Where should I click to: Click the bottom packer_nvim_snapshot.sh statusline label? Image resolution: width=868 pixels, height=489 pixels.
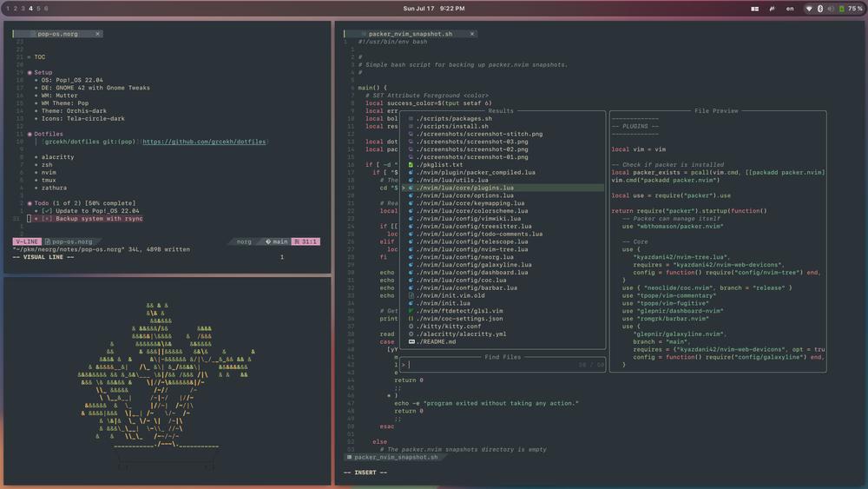click(x=396, y=458)
